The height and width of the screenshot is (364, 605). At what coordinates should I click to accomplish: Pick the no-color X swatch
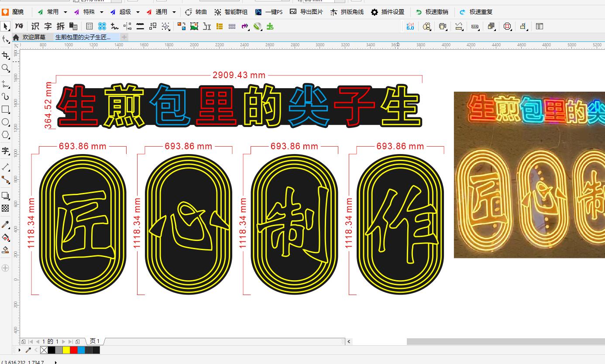(44, 350)
